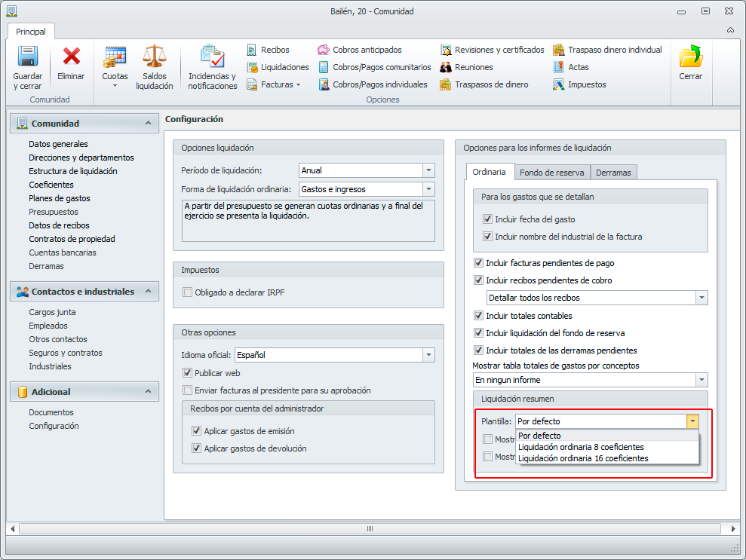746x560 pixels.
Task: Switch to Fondo de reserva tab
Action: point(551,173)
